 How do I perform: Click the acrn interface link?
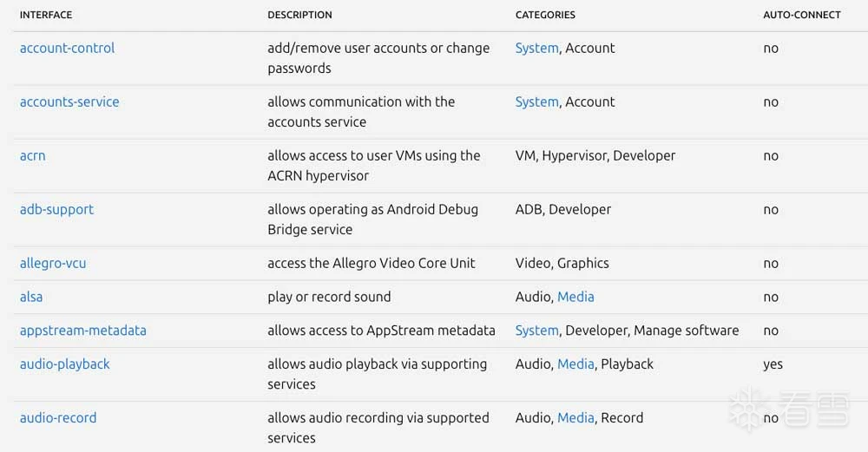pos(33,156)
